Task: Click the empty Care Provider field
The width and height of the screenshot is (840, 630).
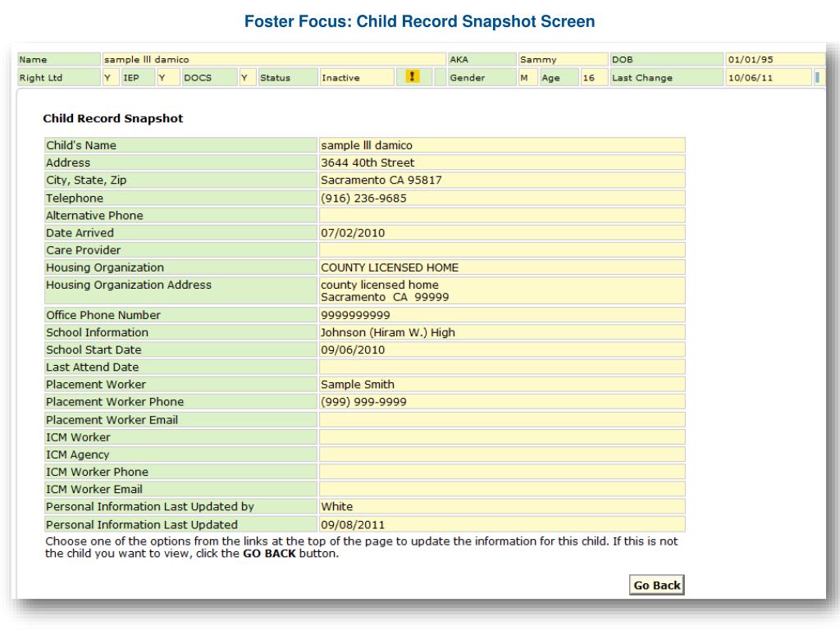Action: point(502,250)
